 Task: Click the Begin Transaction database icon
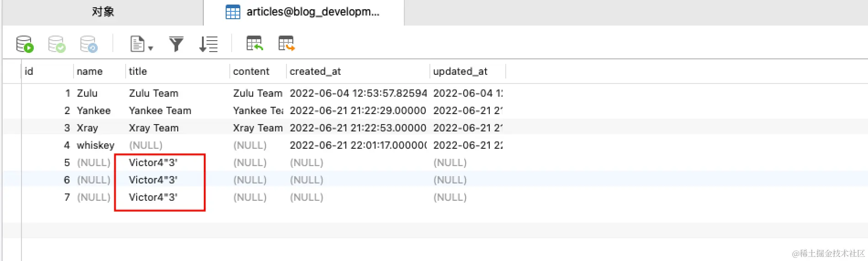click(25, 44)
